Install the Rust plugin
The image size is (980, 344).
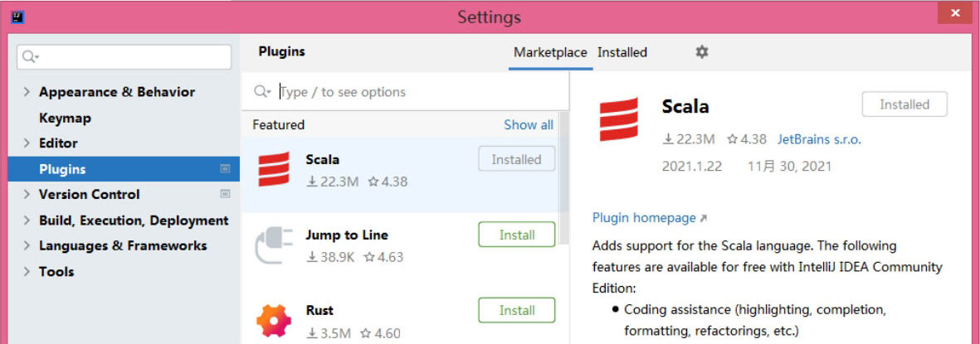[x=517, y=310]
